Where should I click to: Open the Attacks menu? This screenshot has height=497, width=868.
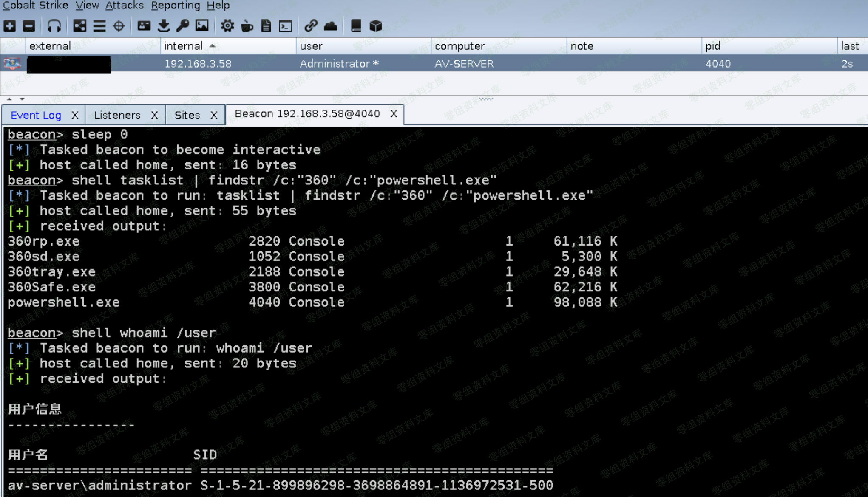124,6
